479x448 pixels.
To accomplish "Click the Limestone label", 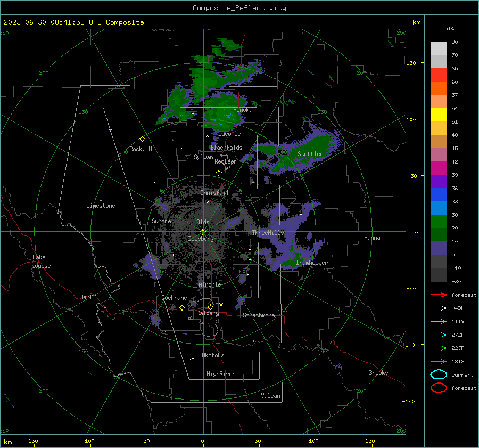I will coord(101,206).
